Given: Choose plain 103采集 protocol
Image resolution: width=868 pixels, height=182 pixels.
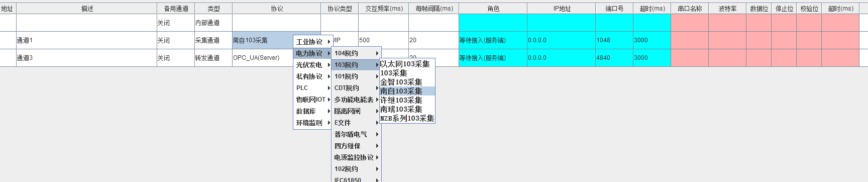Looking at the screenshot, I should (x=407, y=73).
